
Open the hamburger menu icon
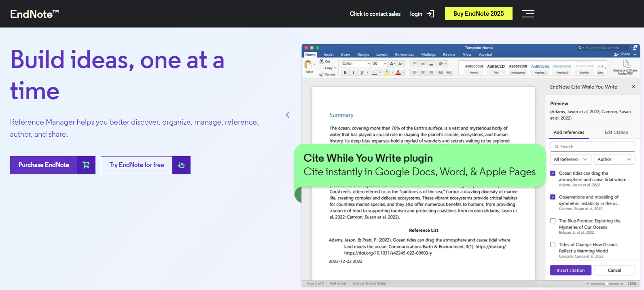point(528,14)
